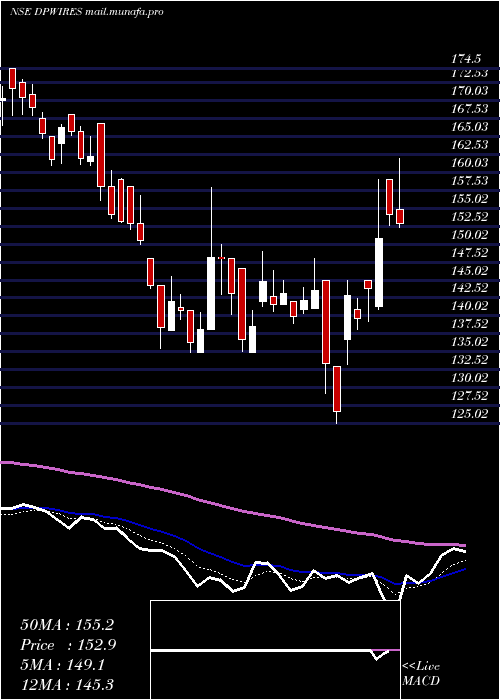Click the 172.53 price level label

coord(472,73)
